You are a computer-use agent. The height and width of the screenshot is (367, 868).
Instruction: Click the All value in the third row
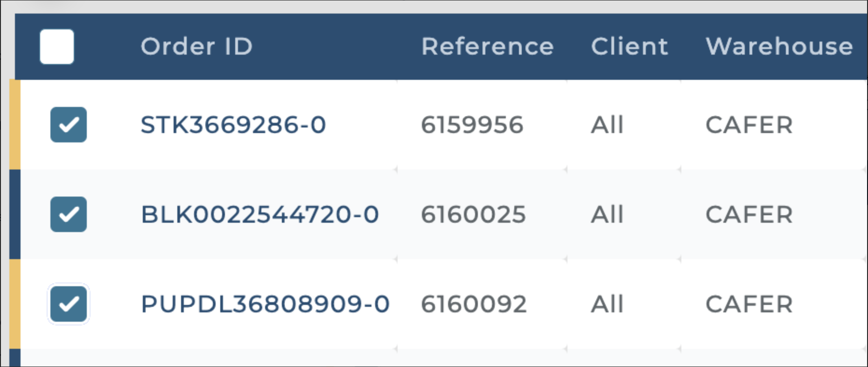coord(607,304)
